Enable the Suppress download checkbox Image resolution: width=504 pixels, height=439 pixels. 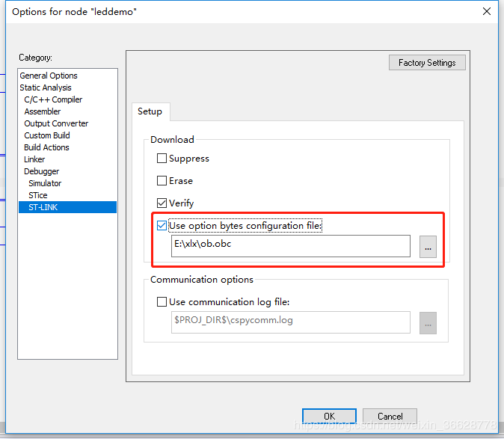point(162,159)
